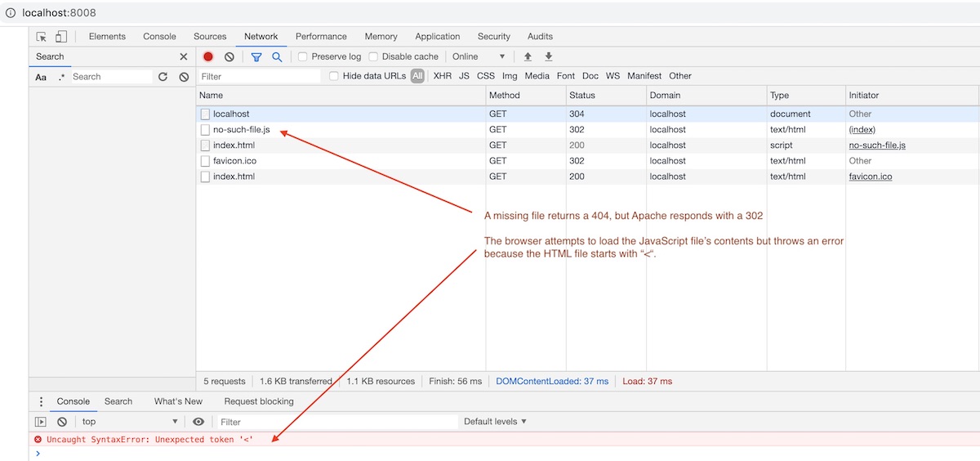
Task: Filter requests by JS
Action: (x=464, y=76)
